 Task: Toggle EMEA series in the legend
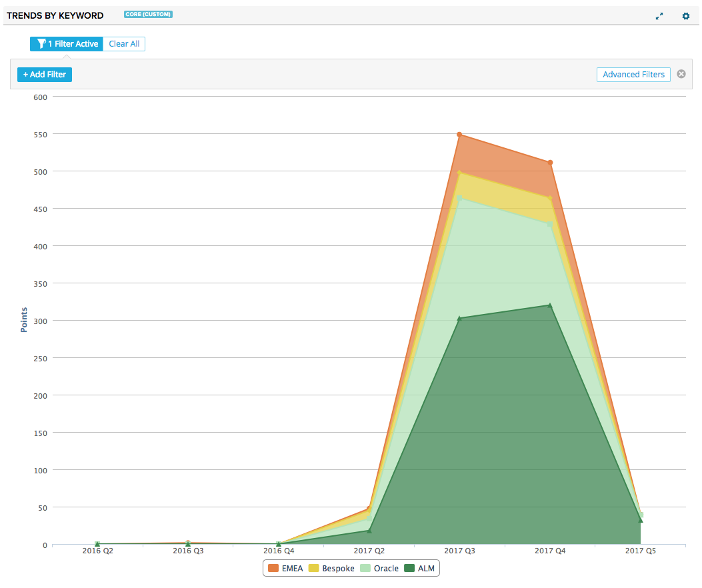[x=285, y=568]
